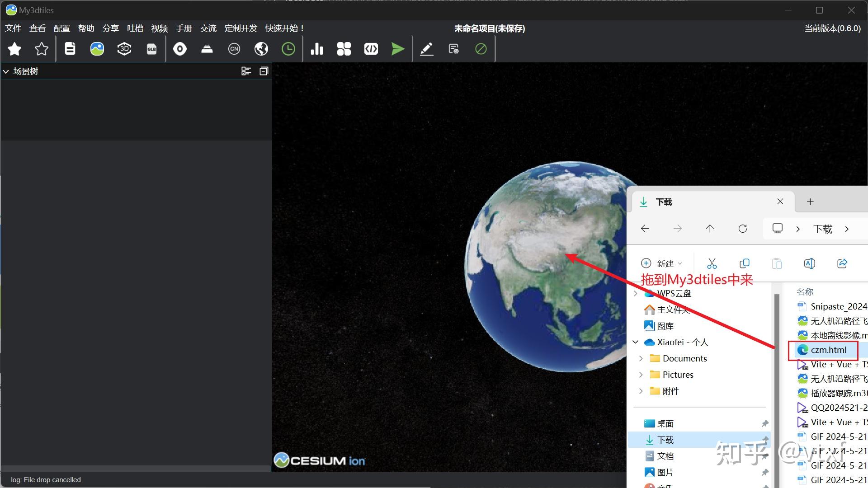Collapse the 场景树 panel chevron
This screenshot has height=488, width=868.
(x=6, y=71)
